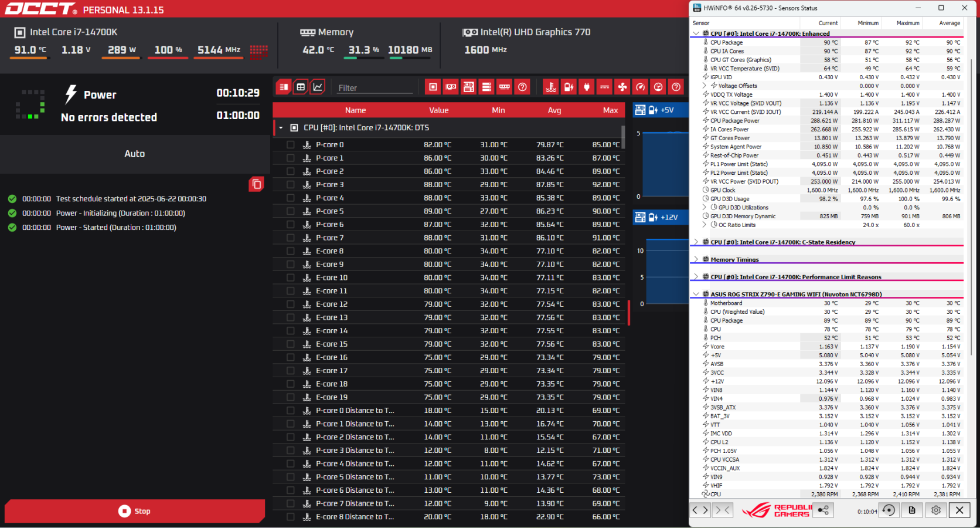Reset HWiNFO min/max clock icon
The width and height of the screenshot is (980, 528).
point(889,510)
